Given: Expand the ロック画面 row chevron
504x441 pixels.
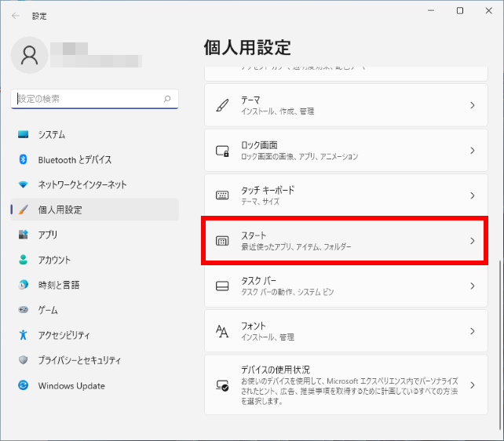Looking at the screenshot, I should (x=472, y=151).
